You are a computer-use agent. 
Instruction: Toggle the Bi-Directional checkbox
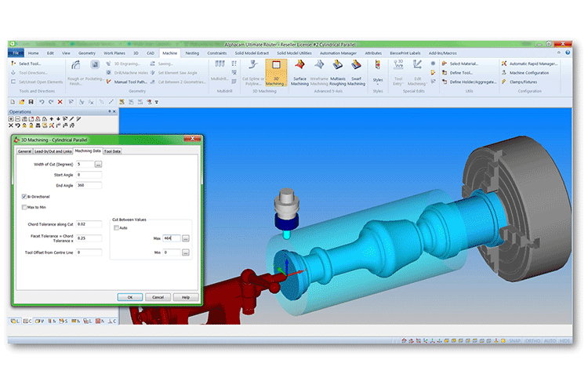click(x=24, y=197)
